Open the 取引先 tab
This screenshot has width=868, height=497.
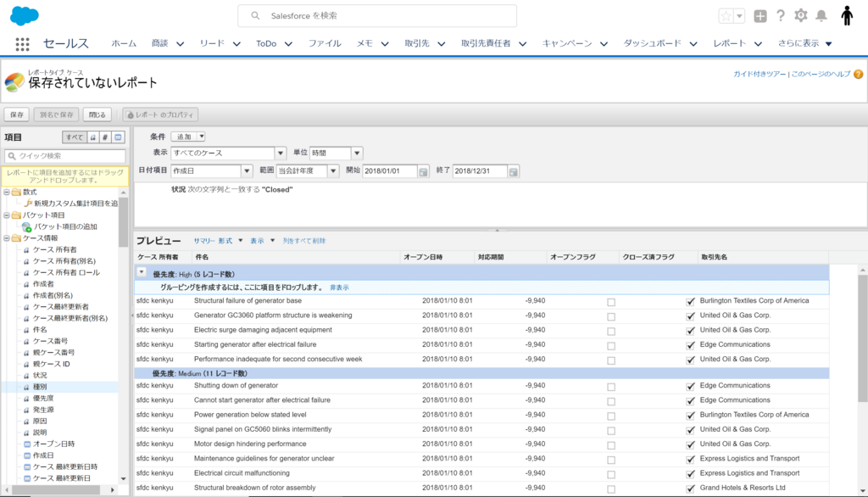(417, 43)
